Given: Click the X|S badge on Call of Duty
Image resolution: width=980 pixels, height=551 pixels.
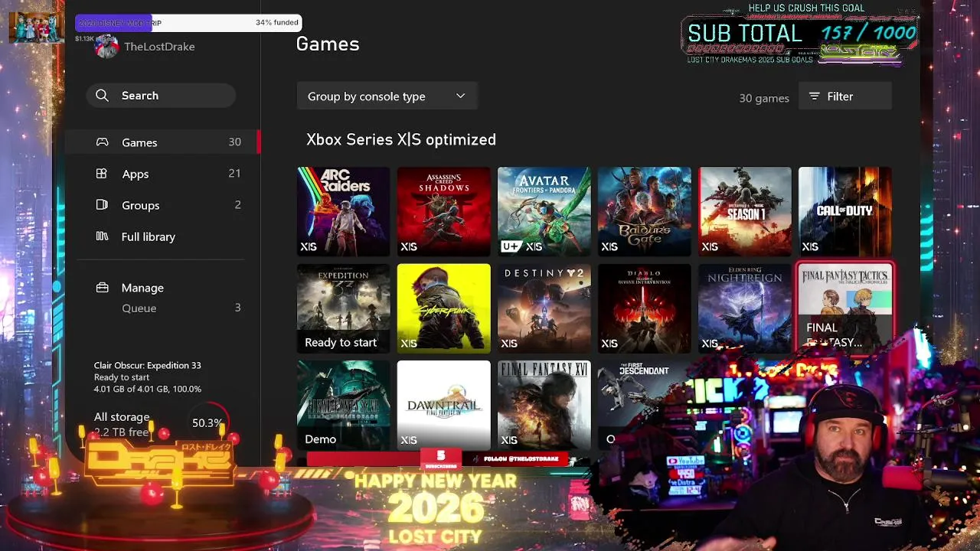Looking at the screenshot, I should tap(810, 246).
